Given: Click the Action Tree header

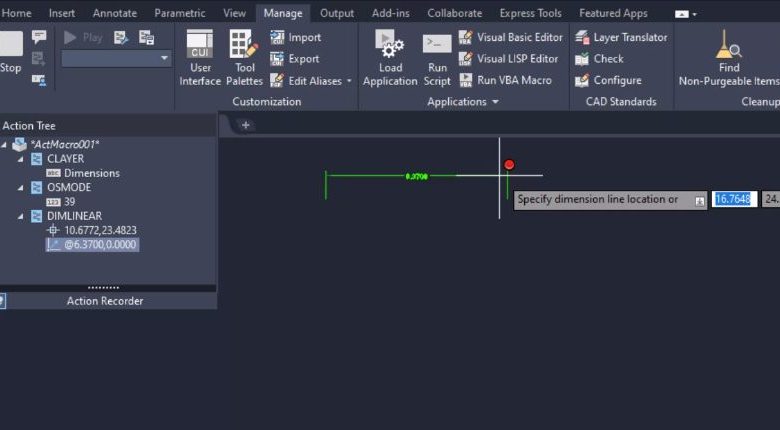Looking at the screenshot, I should (29, 126).
